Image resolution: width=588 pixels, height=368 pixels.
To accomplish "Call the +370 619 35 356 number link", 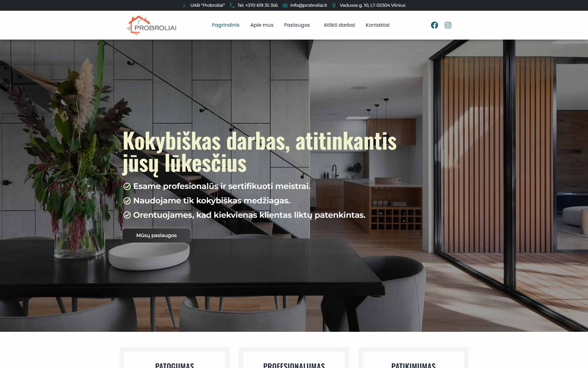I will click(258, 5).
